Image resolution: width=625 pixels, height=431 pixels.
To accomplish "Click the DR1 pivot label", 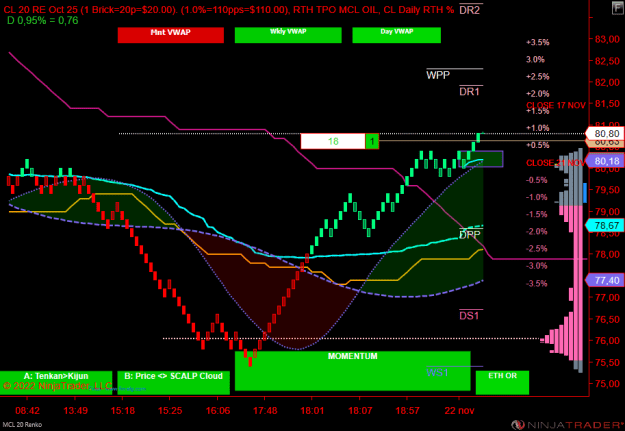I will pos(470,92).
